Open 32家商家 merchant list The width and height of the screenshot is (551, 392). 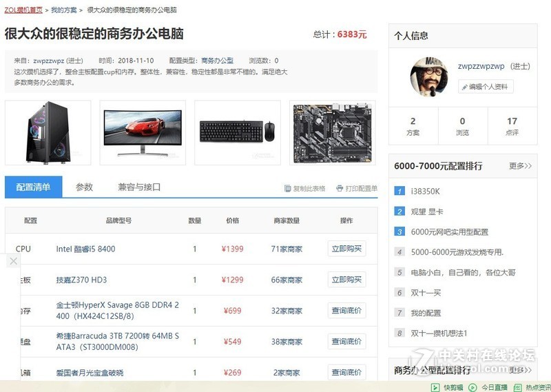[287, 311]
